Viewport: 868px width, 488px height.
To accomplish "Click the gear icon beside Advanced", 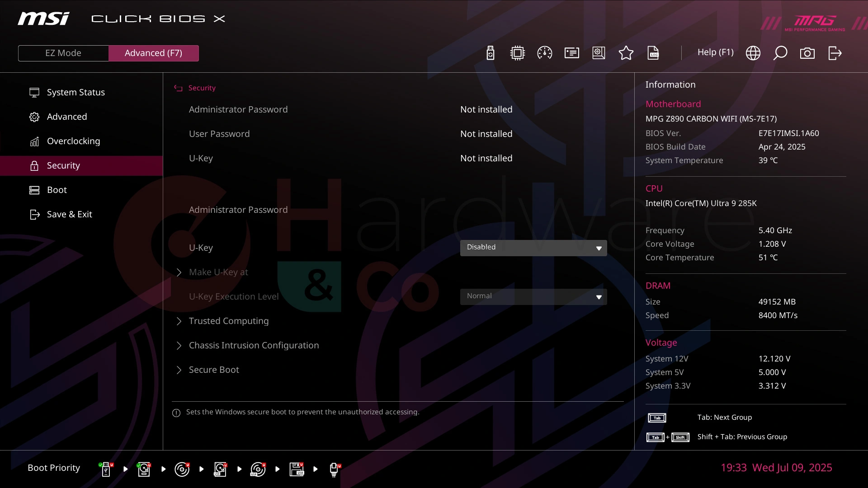I will point(34,117).
